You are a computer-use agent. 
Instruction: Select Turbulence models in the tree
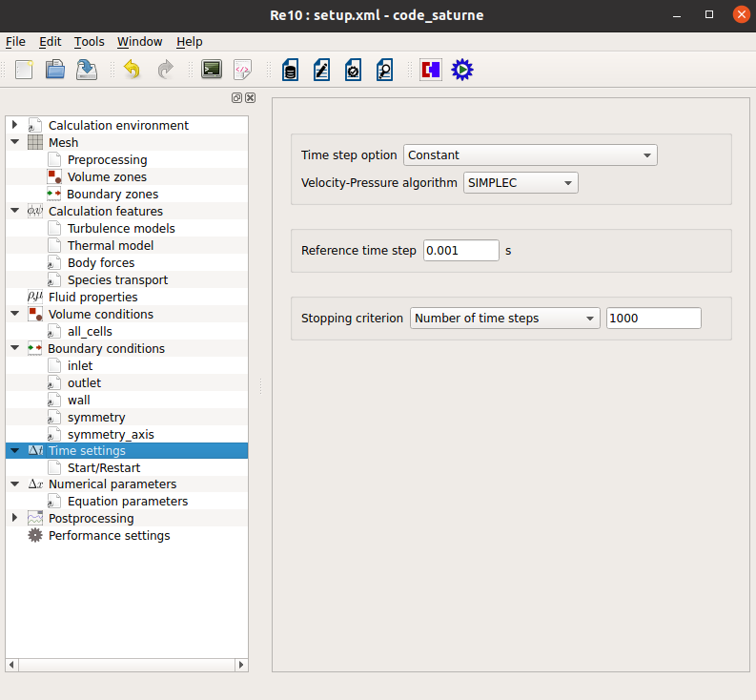point(121,229)
